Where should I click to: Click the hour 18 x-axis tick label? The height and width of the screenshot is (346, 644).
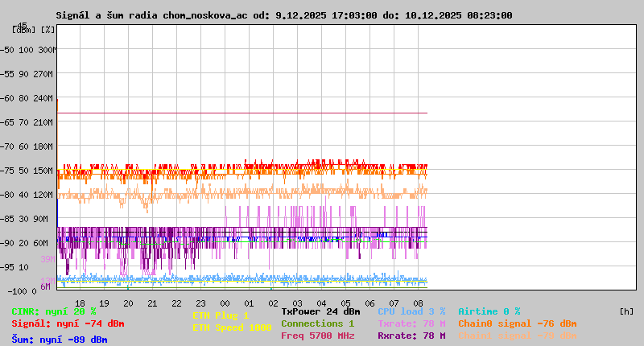click(x=80, y=303)
